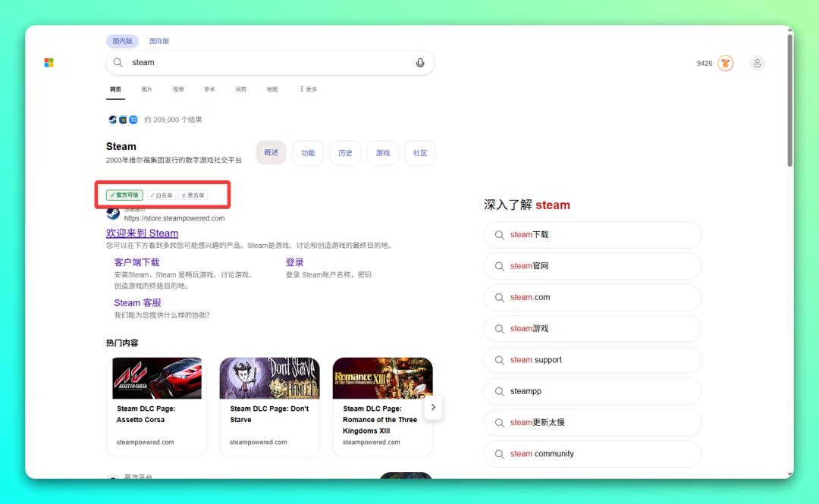The height and width of the screenshot is (504, 819).
Task: Select the 概述 pill tab
Action: point(271,152)
